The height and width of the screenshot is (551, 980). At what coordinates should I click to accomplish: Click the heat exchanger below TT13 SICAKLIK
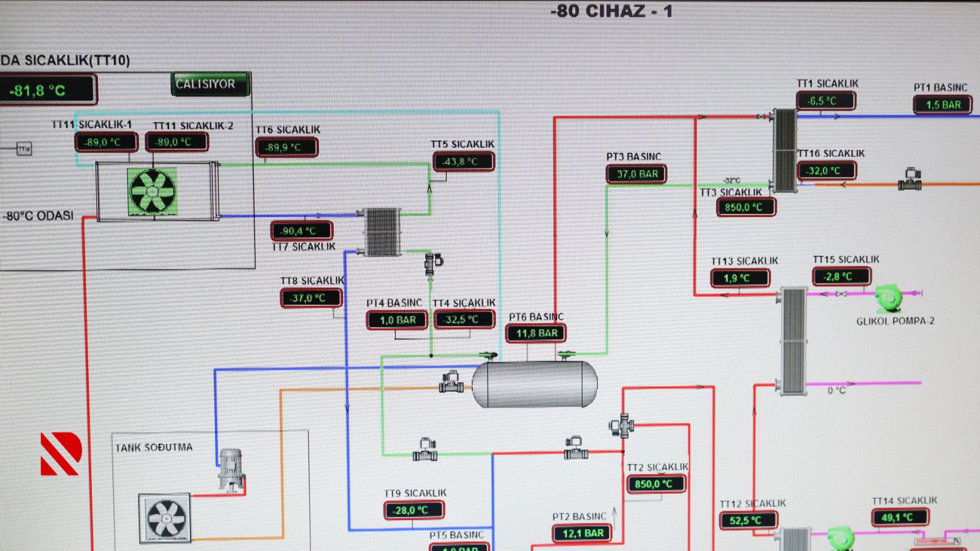coord(793,341)
